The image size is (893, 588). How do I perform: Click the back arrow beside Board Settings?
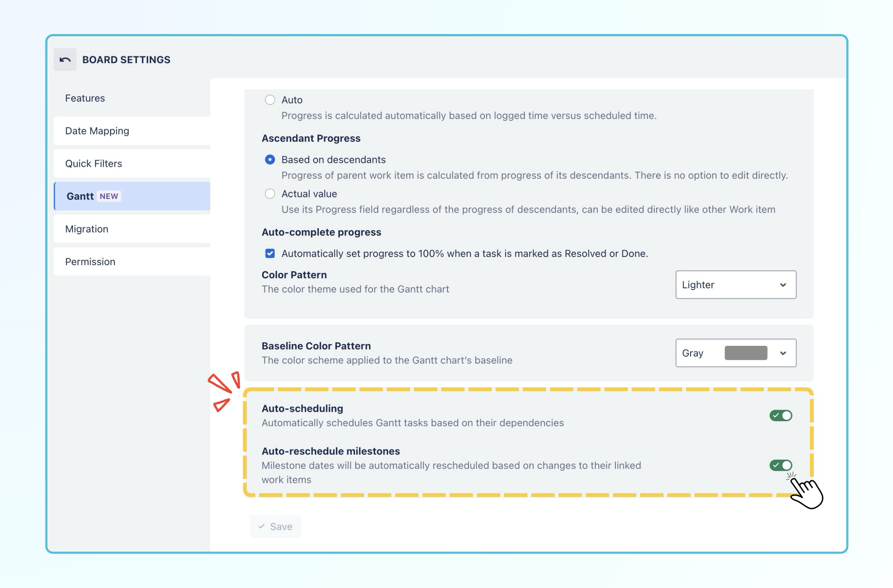[65, 59]
